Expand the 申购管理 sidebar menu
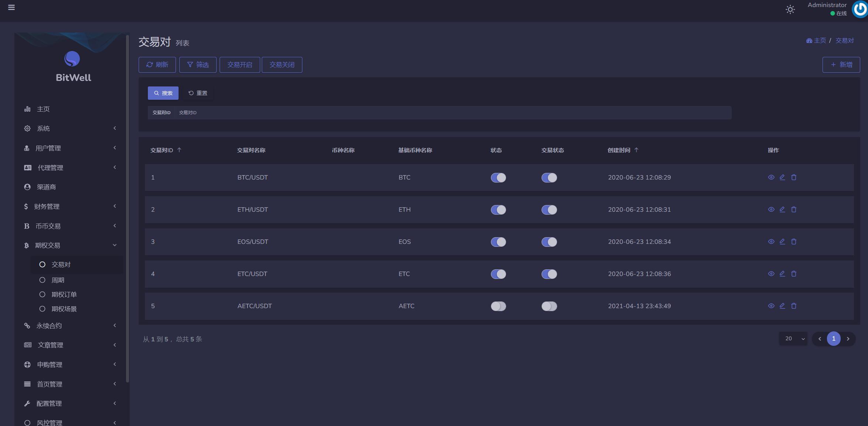 [x=70, y=365]
